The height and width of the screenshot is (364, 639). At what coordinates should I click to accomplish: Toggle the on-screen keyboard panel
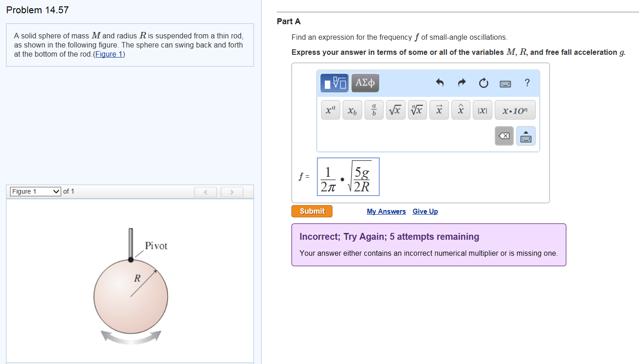(525, 136)
